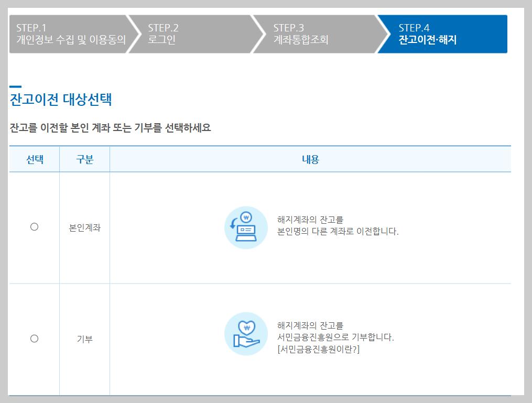
Task: Click the heart-in-hand donation icon
Action: [246, 334]
